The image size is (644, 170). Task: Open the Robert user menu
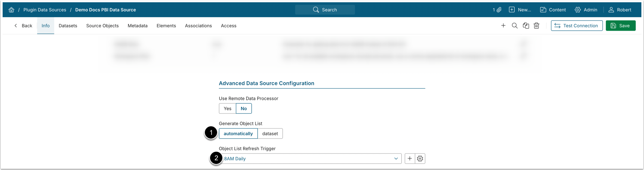pyautogui.click(x=620, y=10)
